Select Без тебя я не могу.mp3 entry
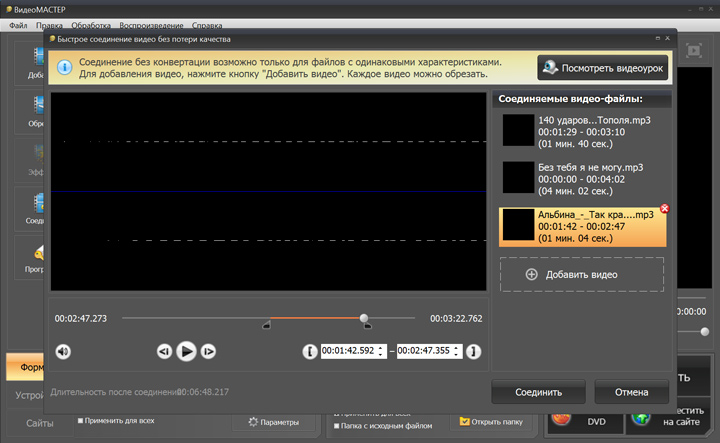This screenshot has height=443, width=720. click(583, 179)
